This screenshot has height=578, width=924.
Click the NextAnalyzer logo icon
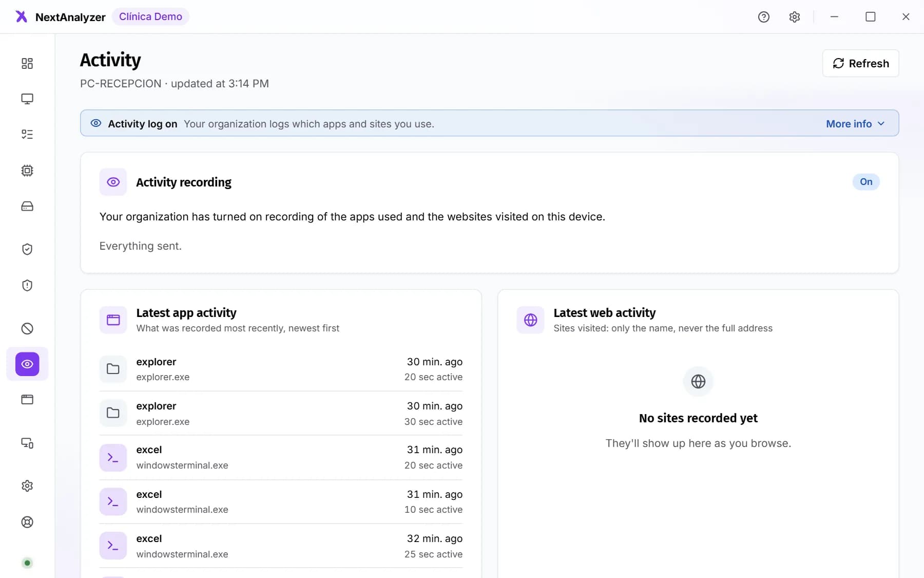(21, 16)
